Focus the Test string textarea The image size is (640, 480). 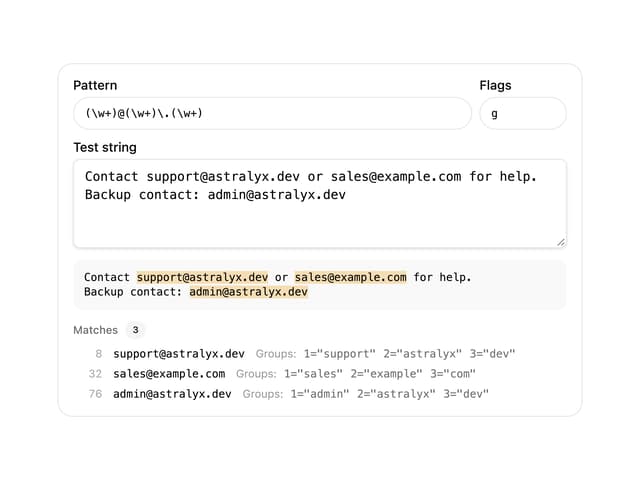(x=320, y=203)
